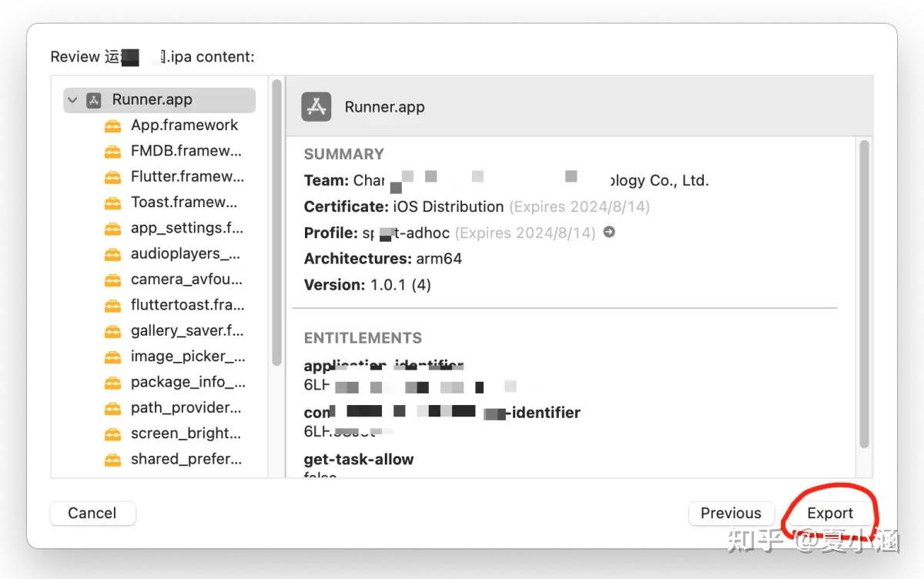The height and width of the screenshot is (579, 924).
Task: Click the camera_avfoundation framework icon
Action: coord(113,279)
